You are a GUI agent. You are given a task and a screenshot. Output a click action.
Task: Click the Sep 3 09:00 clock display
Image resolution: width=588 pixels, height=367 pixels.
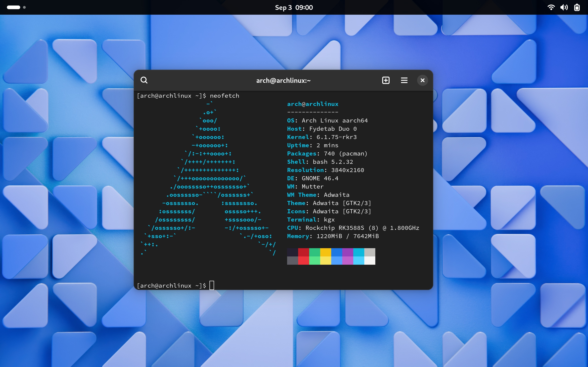pyautogui.click(x=294, y=7)
